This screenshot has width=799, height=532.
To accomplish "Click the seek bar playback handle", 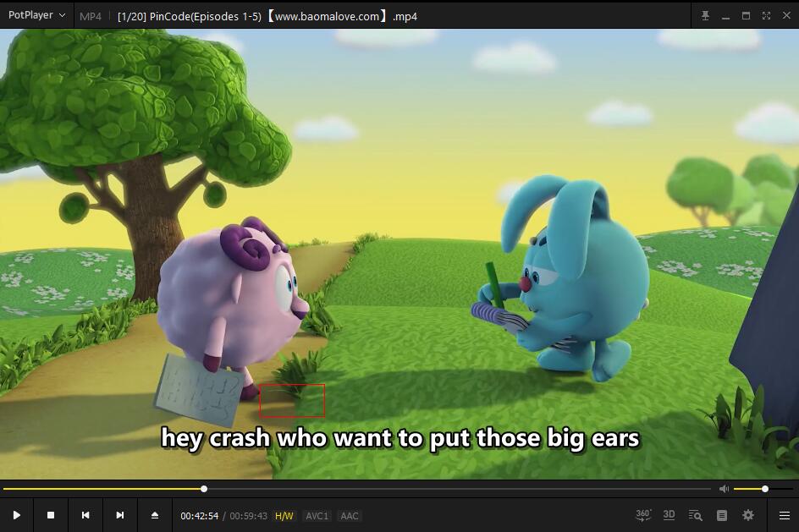I will 204,489.
